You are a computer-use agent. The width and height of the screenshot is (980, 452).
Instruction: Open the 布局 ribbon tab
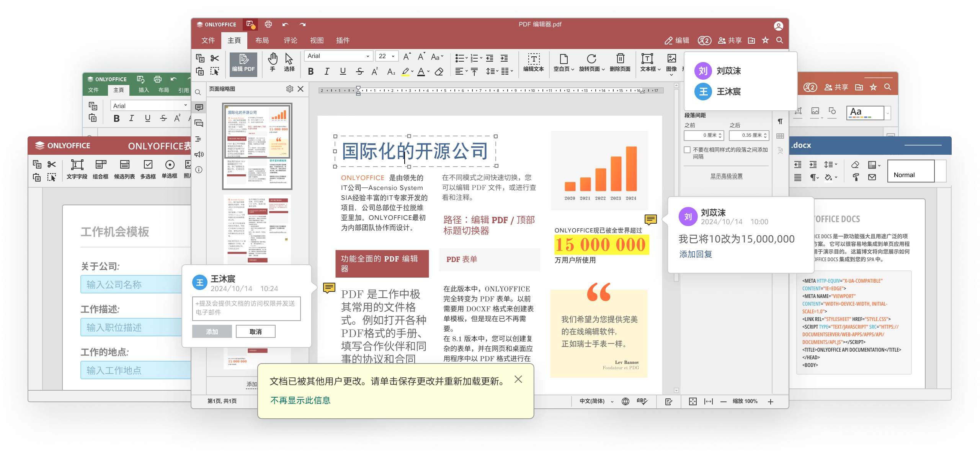263,40
